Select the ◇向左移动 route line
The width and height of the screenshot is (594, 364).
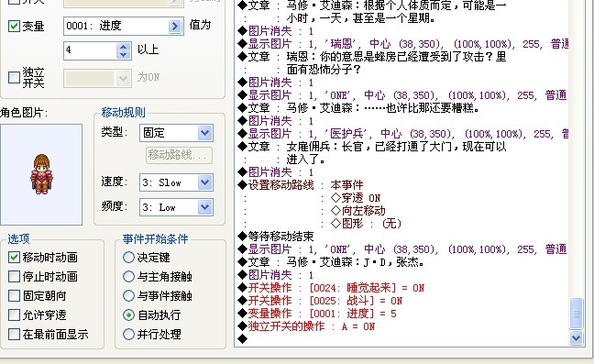pyautogui.click(x=357, y=211)
